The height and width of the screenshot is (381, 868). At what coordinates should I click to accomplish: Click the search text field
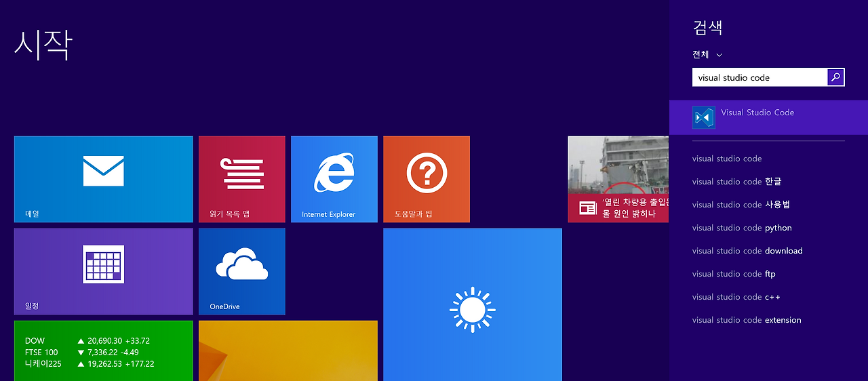pos(759,77)
